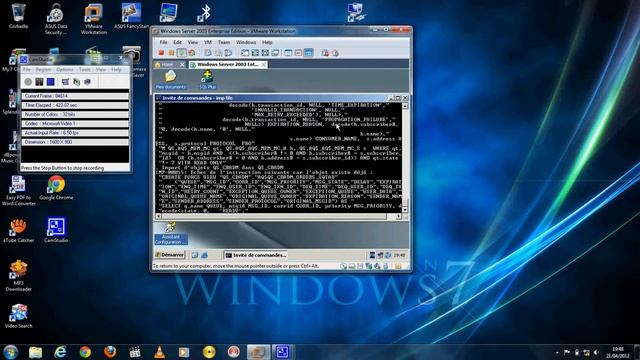
Task: Open the Bluetooth desktop shortcut
Action: 204,13
